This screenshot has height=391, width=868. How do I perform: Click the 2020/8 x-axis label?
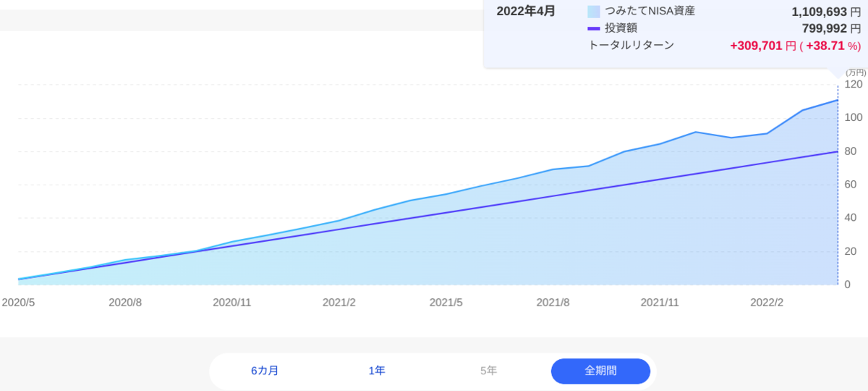point(124,302)
